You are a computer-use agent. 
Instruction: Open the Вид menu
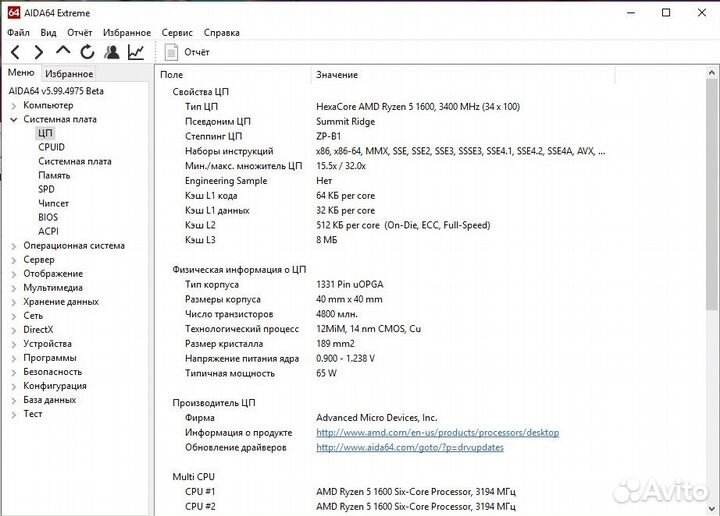(48, 33)
